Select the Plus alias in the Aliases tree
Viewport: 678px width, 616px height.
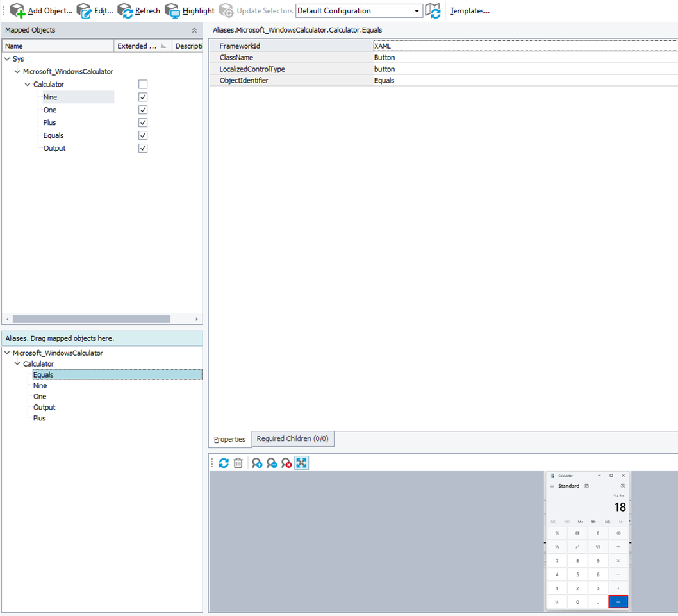point(40,418)
